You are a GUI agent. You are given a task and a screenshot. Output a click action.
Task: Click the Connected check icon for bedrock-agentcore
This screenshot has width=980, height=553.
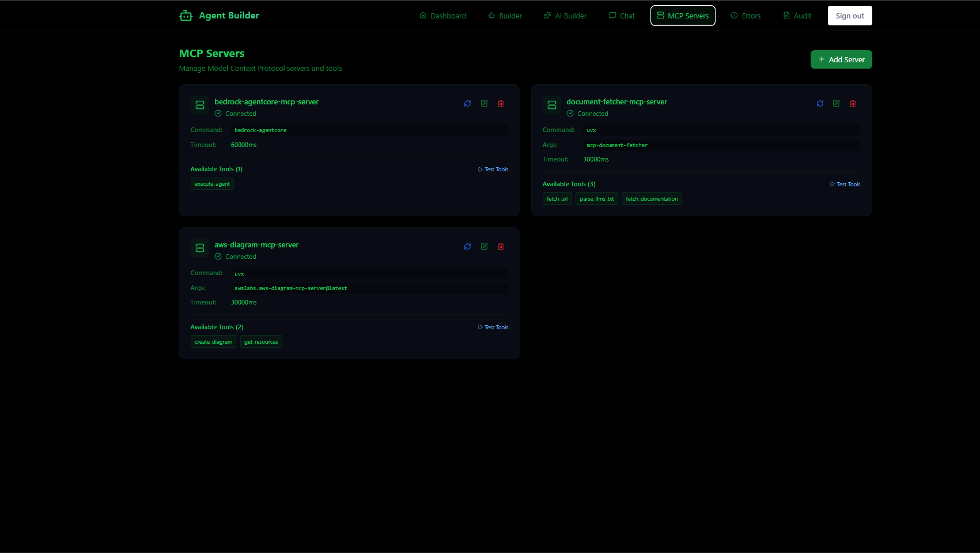click(218, 114)
